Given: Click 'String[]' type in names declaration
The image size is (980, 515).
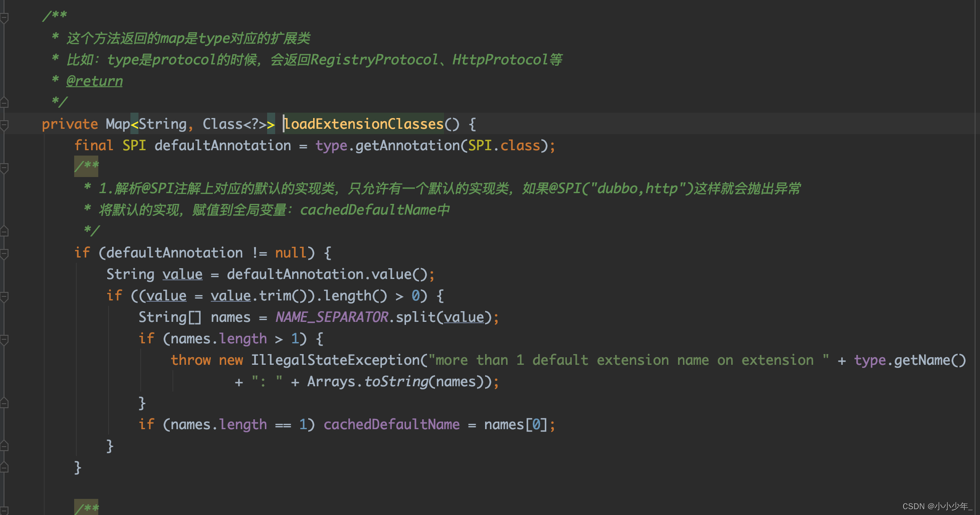Looking at the screenshot, I should [x=170, y=317].
